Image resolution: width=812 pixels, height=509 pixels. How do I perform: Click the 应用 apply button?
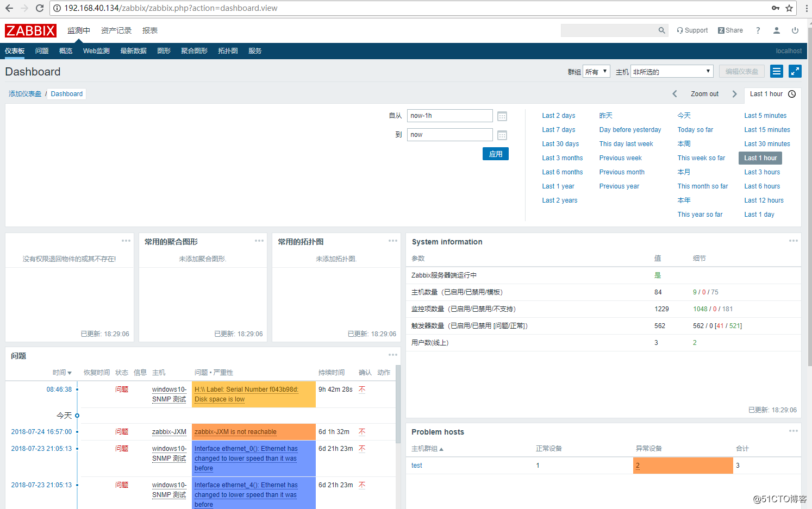(496, 154)
